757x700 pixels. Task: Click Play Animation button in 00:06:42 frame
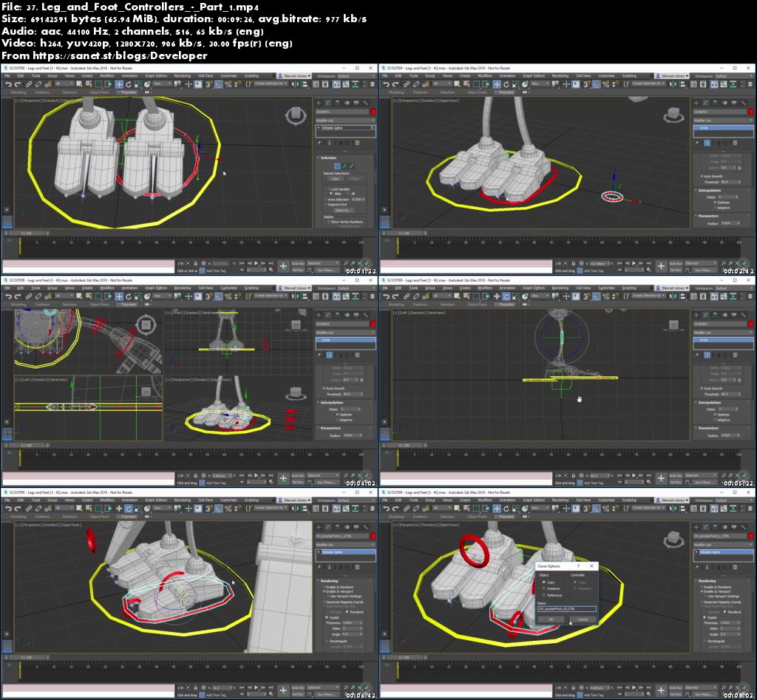click(257, 687)
